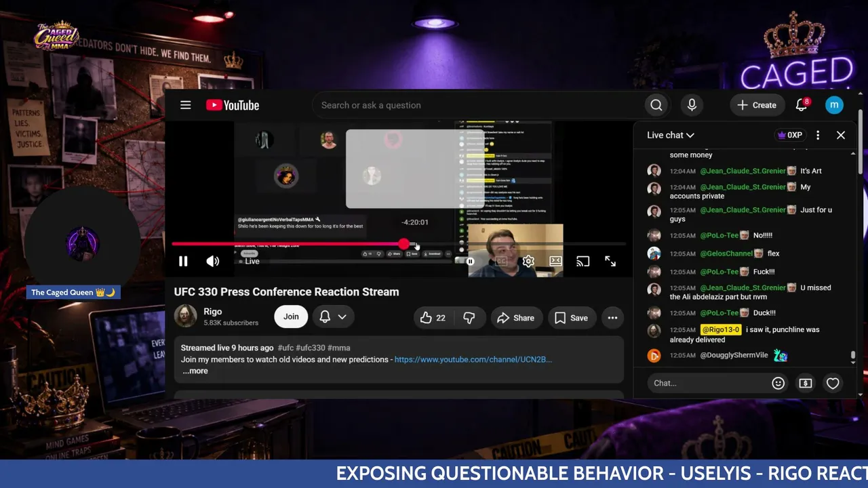
Task: Click the search magnifier button
Action: 656,105
